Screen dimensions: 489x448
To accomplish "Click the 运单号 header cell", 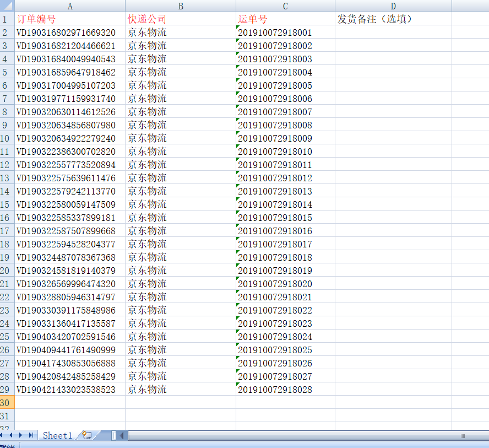I will pyautogui.click(x=285, y=19).
